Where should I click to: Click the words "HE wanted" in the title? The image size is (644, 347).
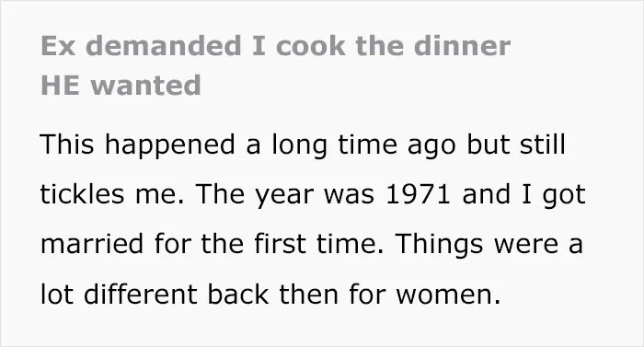click(121, 86)
